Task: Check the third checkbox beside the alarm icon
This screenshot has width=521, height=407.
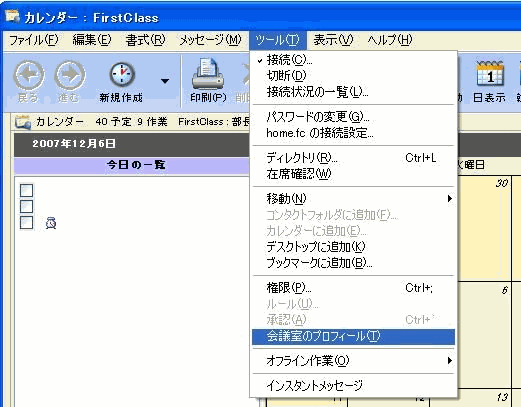Action: tap(26, 222)
